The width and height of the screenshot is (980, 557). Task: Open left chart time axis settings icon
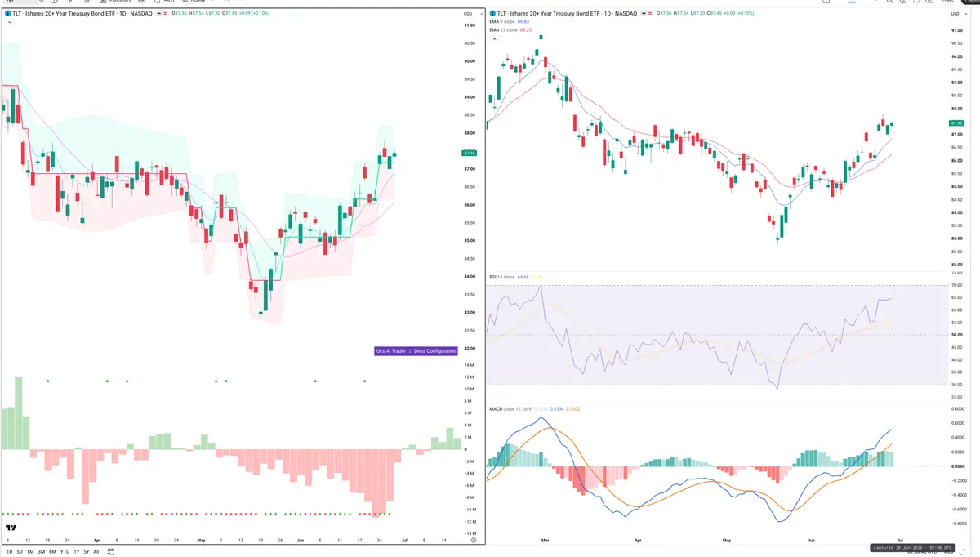(474, 540)
